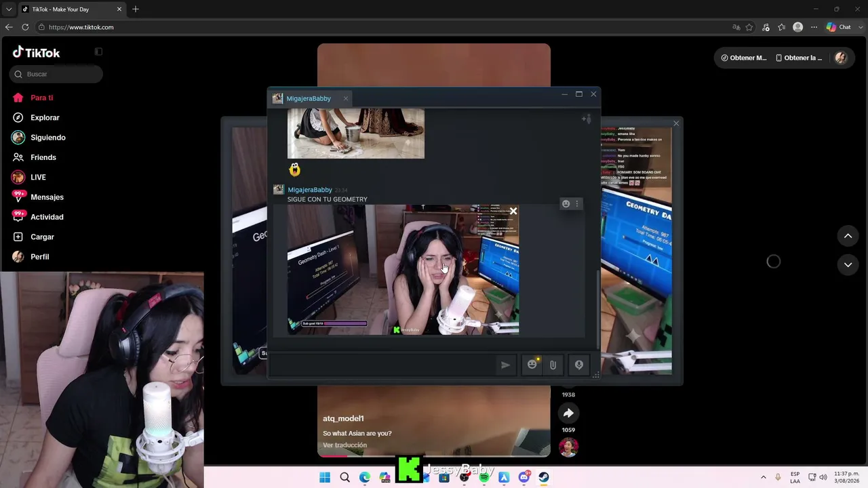Image resolution: width=868 pixels, height=488 pixels.
Task: Click the browser back arrow
Action: [x=9, y=27]
